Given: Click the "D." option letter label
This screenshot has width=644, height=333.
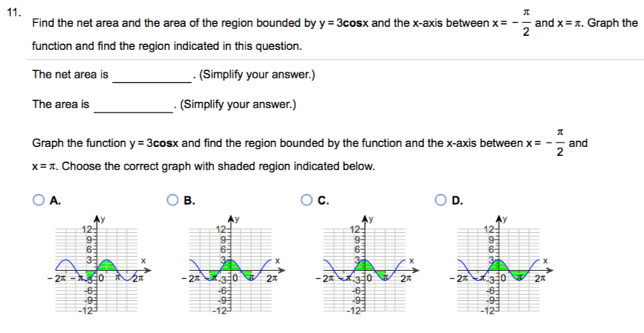Looking at the screenshot, I should pos(458,199).
